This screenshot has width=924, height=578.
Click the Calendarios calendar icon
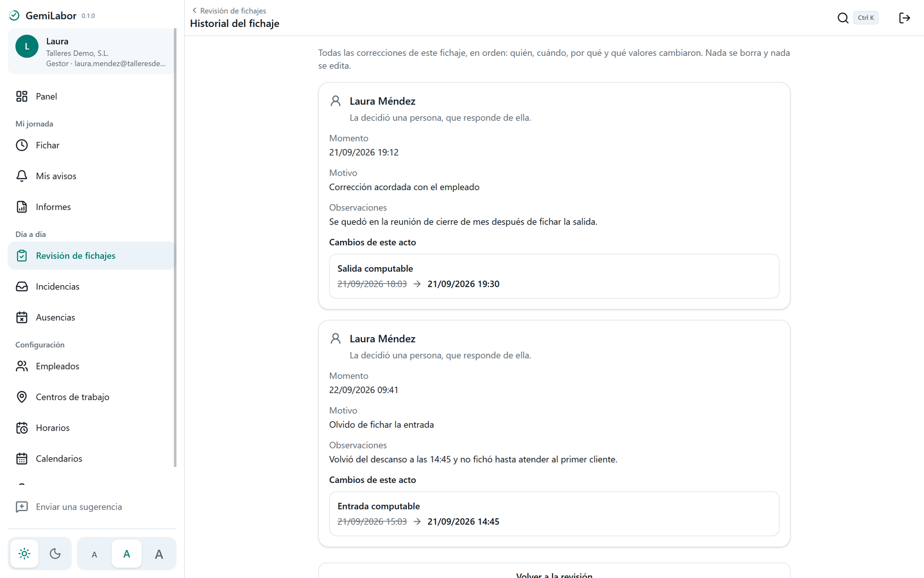(22, 459)
